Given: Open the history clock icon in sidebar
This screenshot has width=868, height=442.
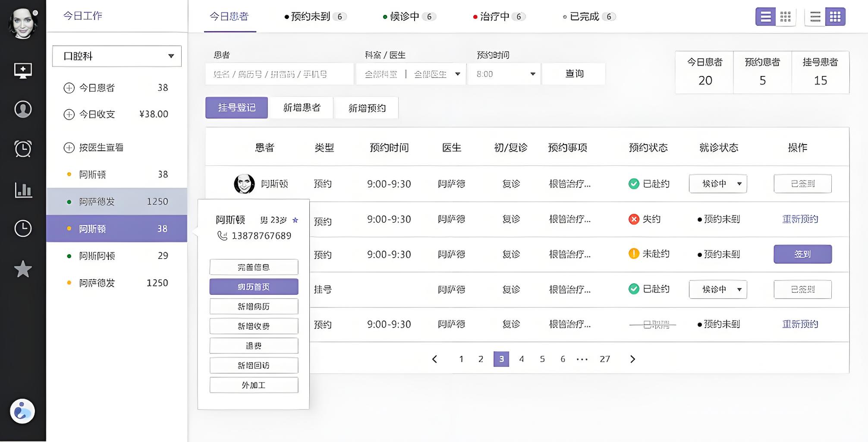Looking at the screenshot, I should coord(23,229).
